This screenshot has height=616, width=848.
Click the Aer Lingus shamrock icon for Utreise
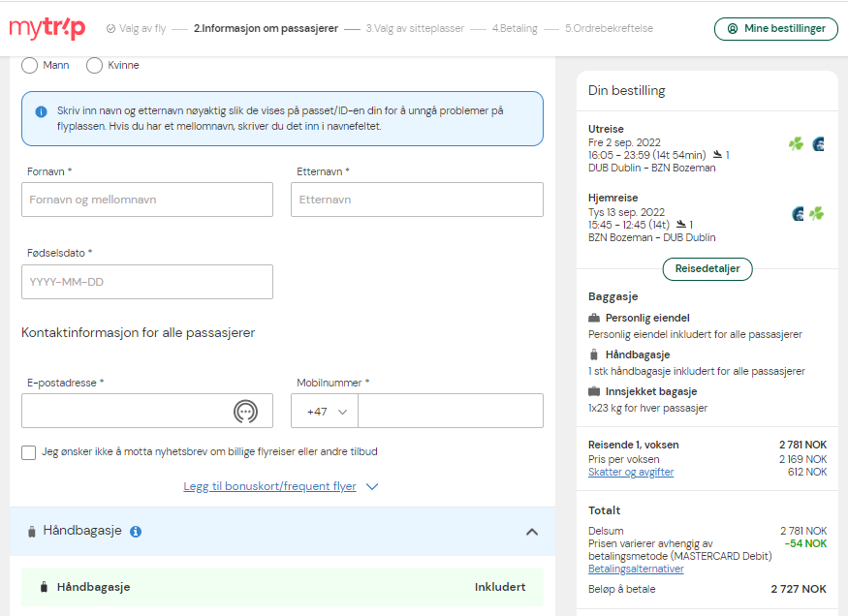click(796, 143)
